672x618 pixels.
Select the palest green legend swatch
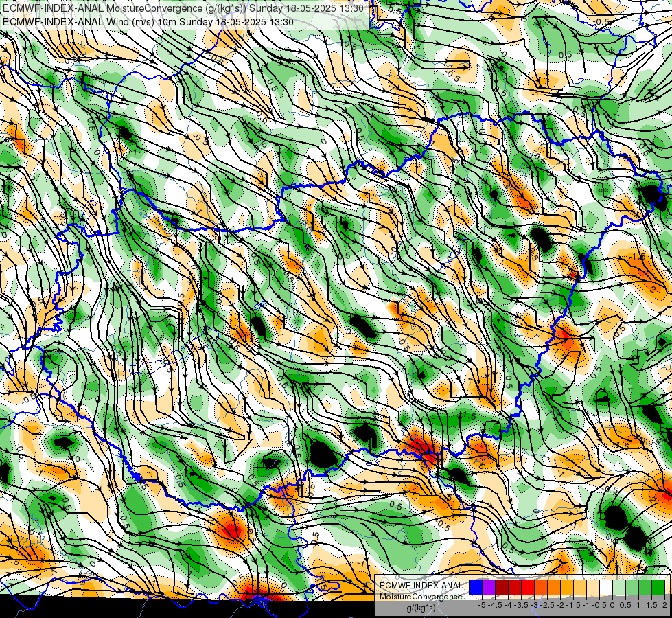pyautogui.click(x=619, y=588)
